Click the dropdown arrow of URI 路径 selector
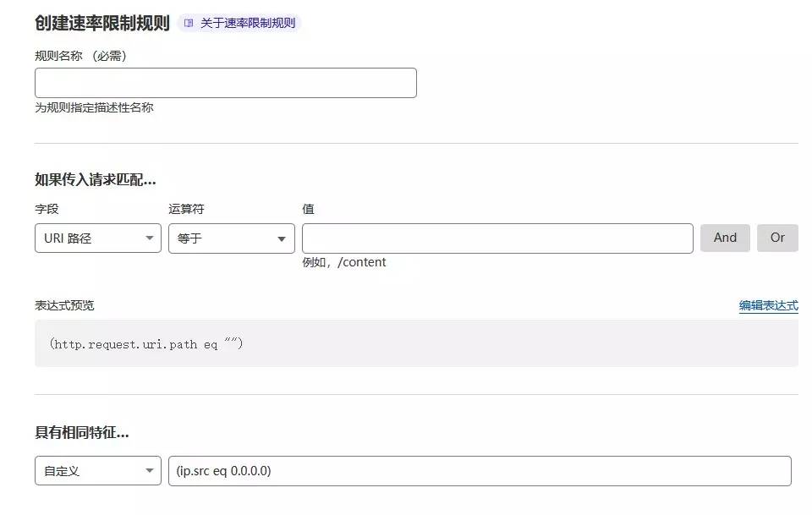812x515 pixels. pyautogui.click(x=149, y=238)
